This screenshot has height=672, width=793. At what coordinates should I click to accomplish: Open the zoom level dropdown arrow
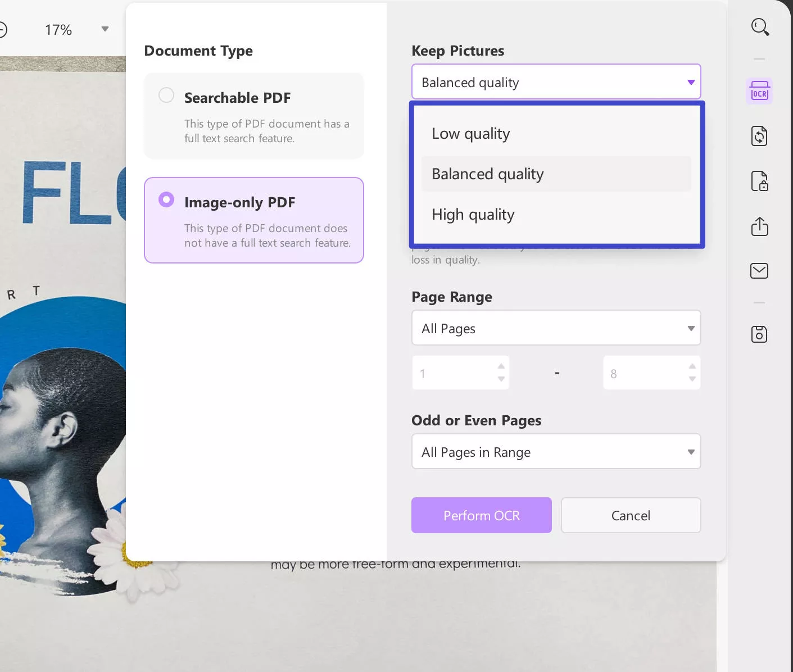[x=105, y=29]
